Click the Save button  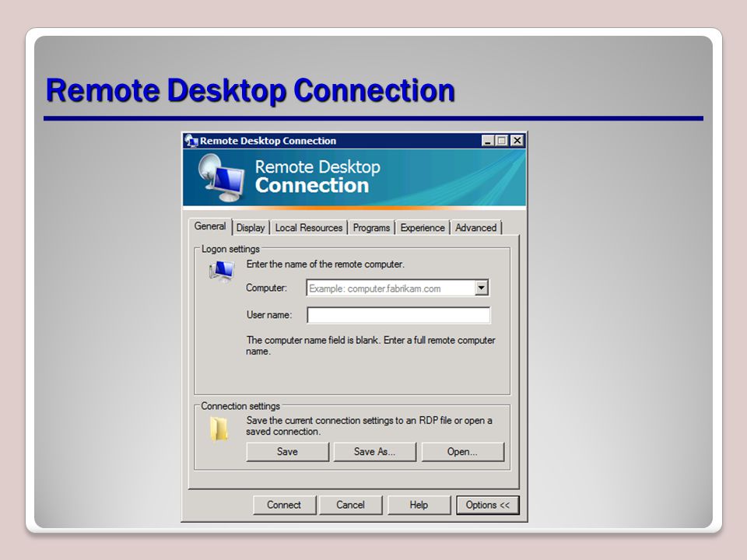point(287,451)
